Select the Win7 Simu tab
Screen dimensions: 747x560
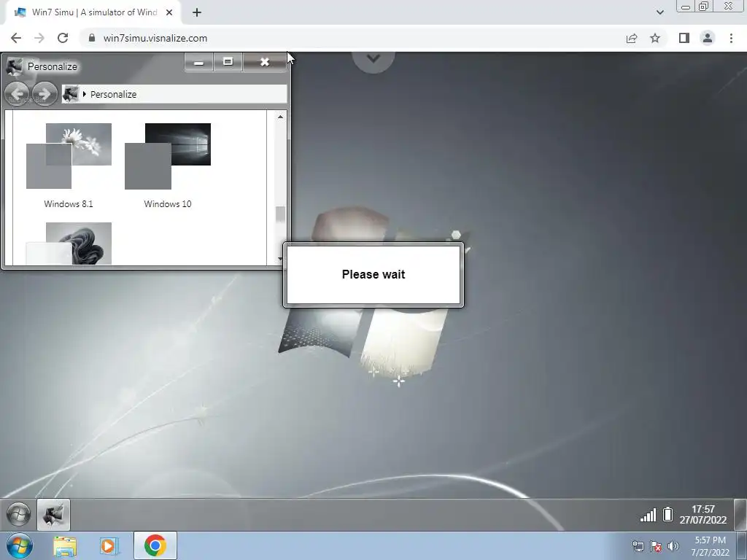pos(93,13)
